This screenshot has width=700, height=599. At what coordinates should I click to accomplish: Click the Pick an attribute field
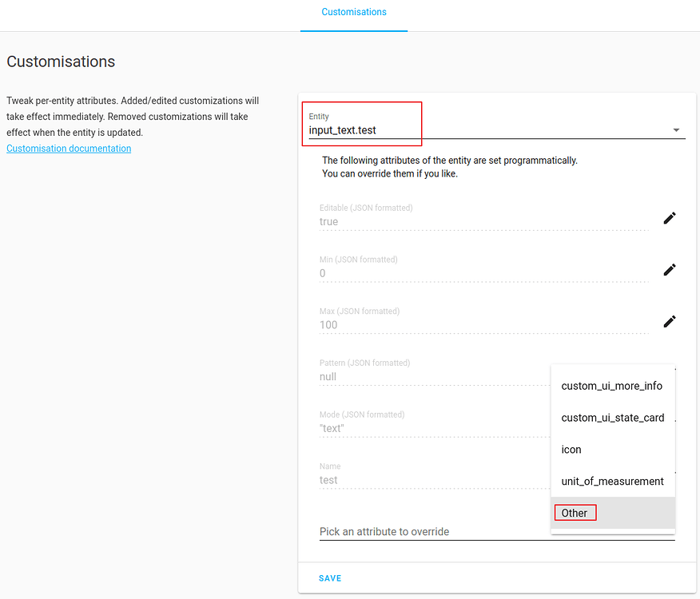400,531
